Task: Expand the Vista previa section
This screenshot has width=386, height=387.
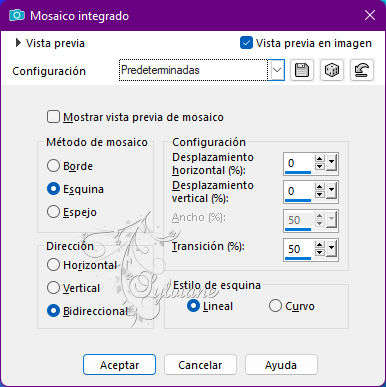Action: (x=18, y=43)
